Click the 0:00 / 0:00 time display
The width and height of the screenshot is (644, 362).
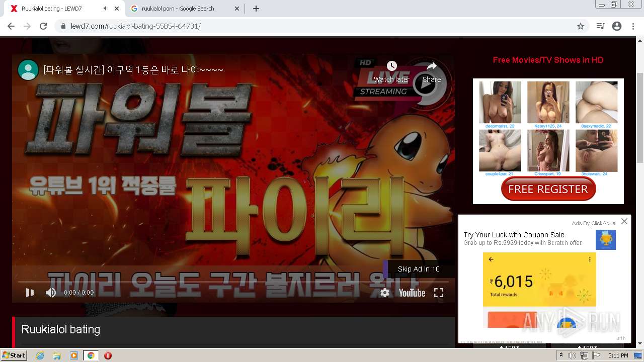(79, 293)
